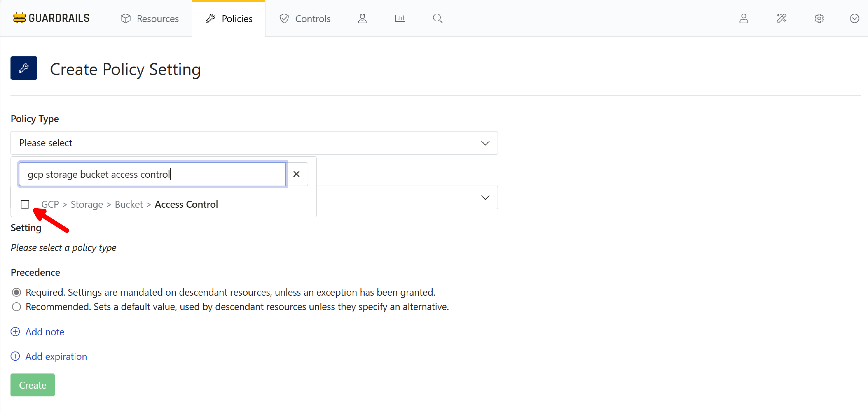868x412 pixels.
Task: Select the Required precedence radio button
Action: (16, 292)
